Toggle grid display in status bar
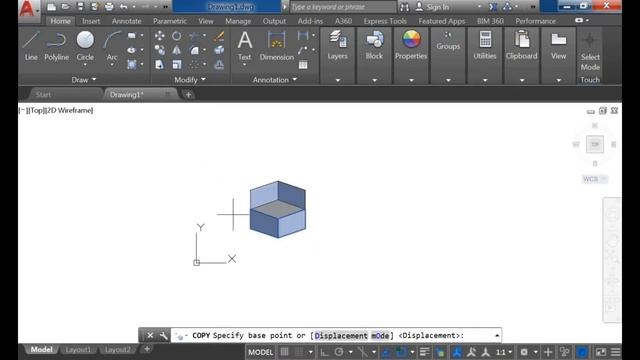 point(284,352)
